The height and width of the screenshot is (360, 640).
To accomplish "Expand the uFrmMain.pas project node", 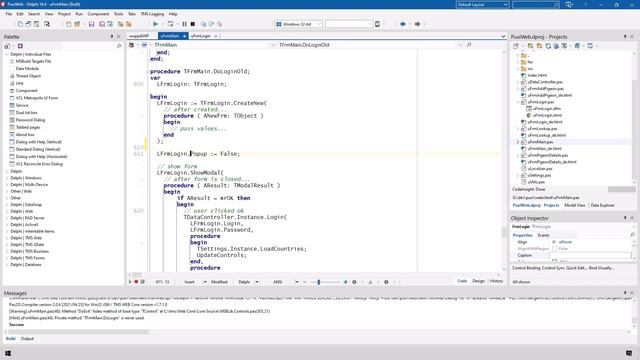I will (518, 142).
